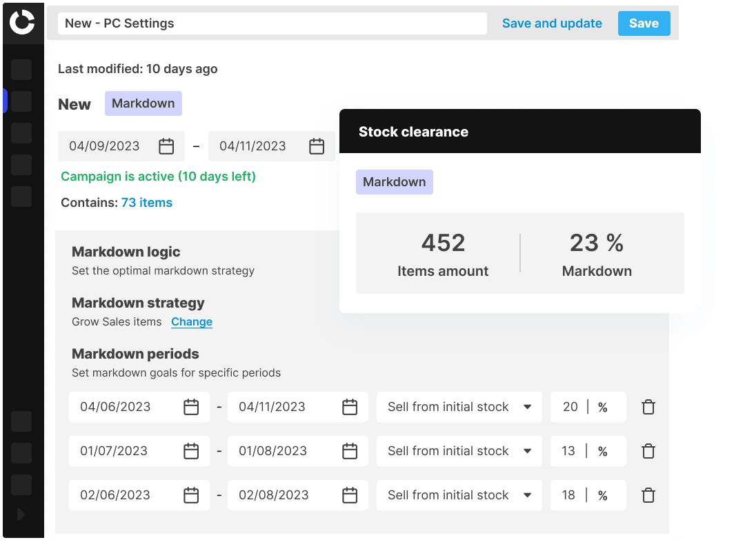Select the highlighted sidebar navigation icon
The image size is (734, 560).
tap(21, 101)
